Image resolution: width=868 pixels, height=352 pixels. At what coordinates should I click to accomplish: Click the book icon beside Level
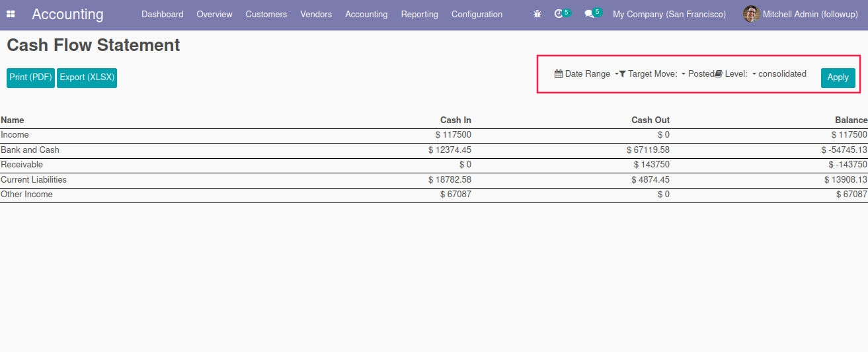tap(719, 74)
